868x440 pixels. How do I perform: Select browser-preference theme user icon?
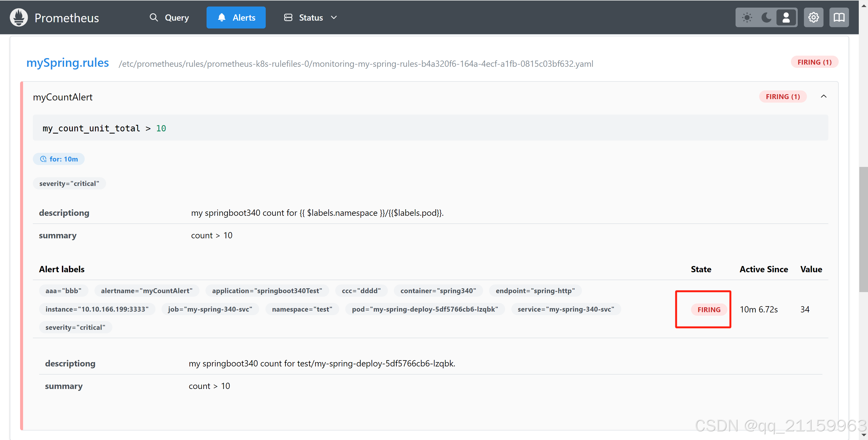(x=786, y=18)
